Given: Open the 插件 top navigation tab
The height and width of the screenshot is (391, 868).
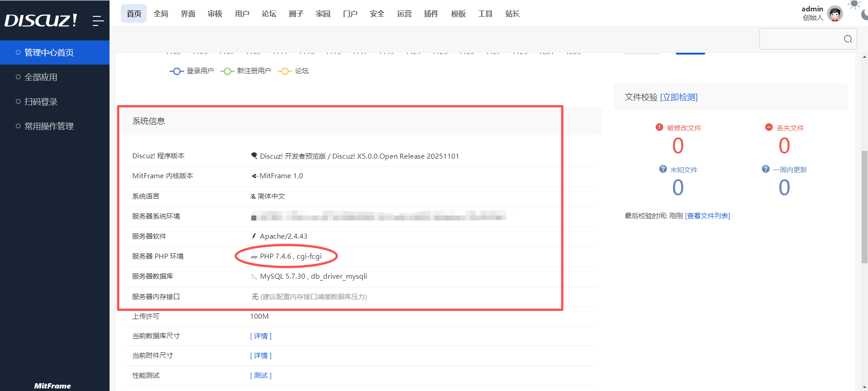Looking at the screenshot, I should click(x=431, y=14).
